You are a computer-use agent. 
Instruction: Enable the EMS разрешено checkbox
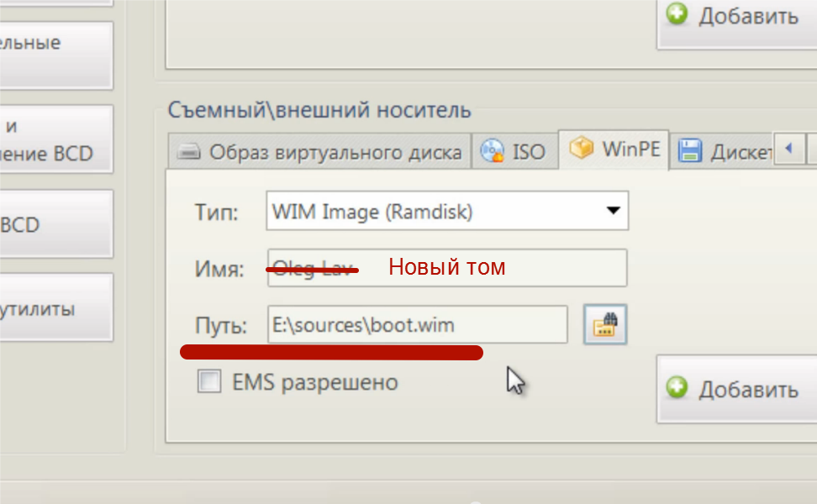pyautogui.click(x=208, y=382)
